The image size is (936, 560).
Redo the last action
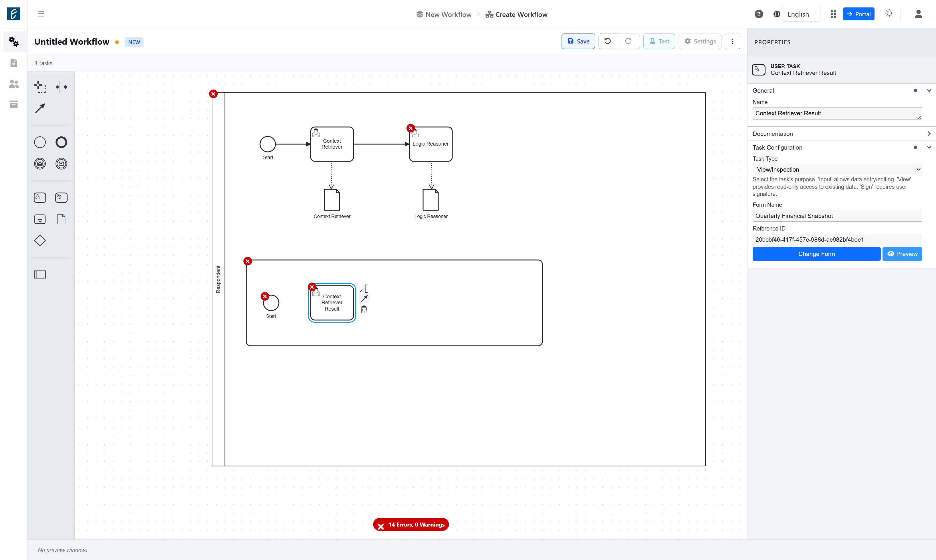click(629, 41)
